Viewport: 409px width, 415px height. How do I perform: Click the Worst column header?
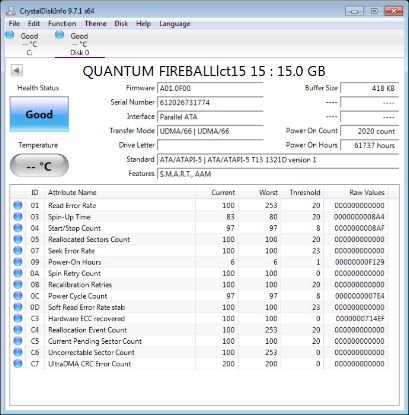click(x=260, y=192)
